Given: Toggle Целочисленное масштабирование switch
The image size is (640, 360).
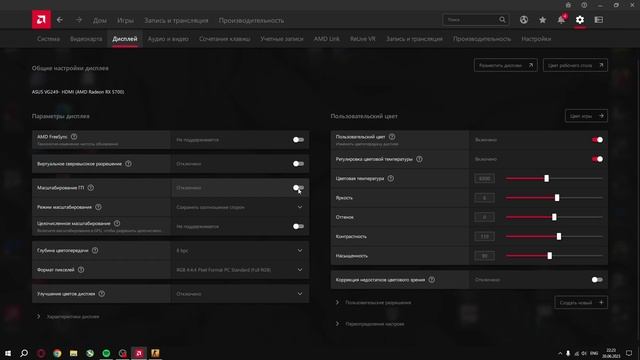Looking at the screenshot, I should pos(298,226).
